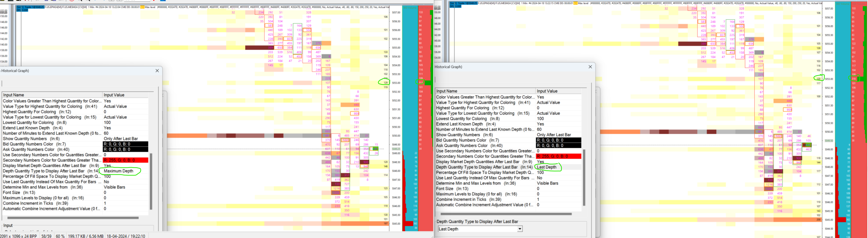Image resolution: width=868 pixels, height=238 pixels.
Task: Select 'Use Last Quantity Instead Of Max Quantity' right row
Action: click(x=509, y=178)
